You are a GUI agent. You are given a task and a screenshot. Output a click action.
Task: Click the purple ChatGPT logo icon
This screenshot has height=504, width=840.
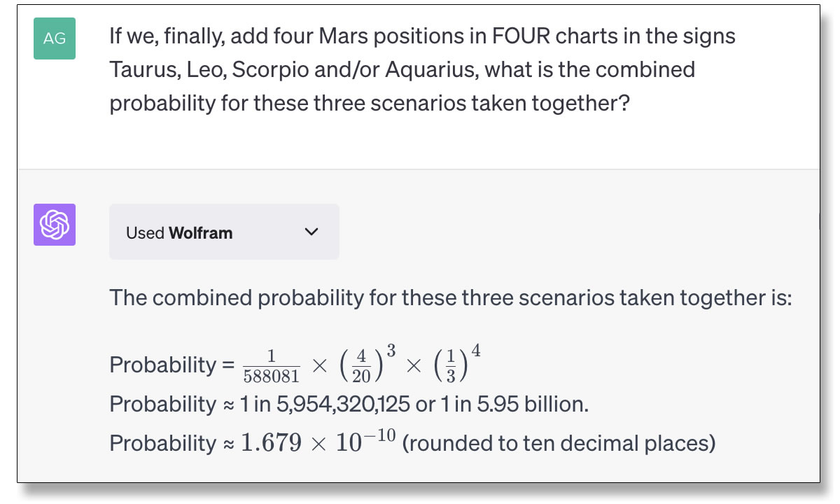(x=55, y=225)
